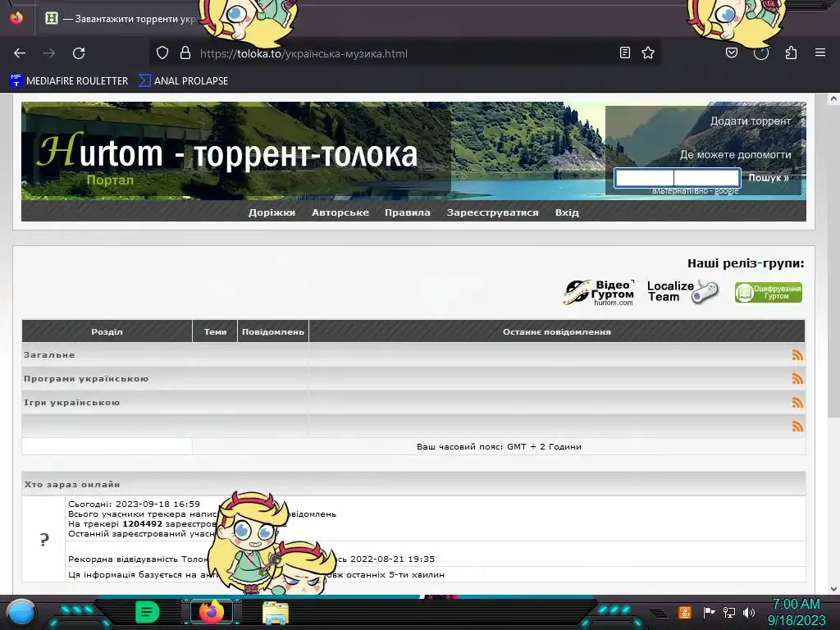840x630 pixels.
Task: Open RSS feed icon for Програми українською
Action: point(797,379)
